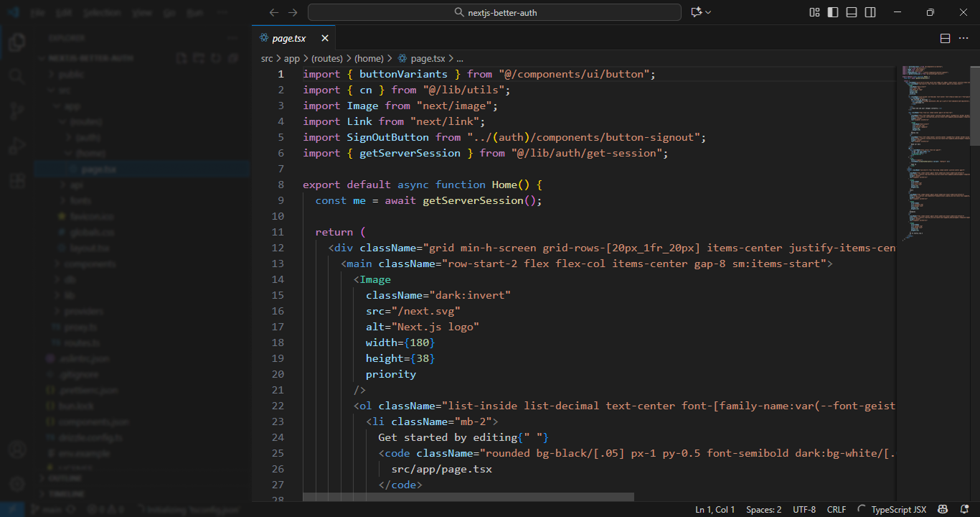Open the Search view in activity bar

pyautogui.click(x=17, y=76)
